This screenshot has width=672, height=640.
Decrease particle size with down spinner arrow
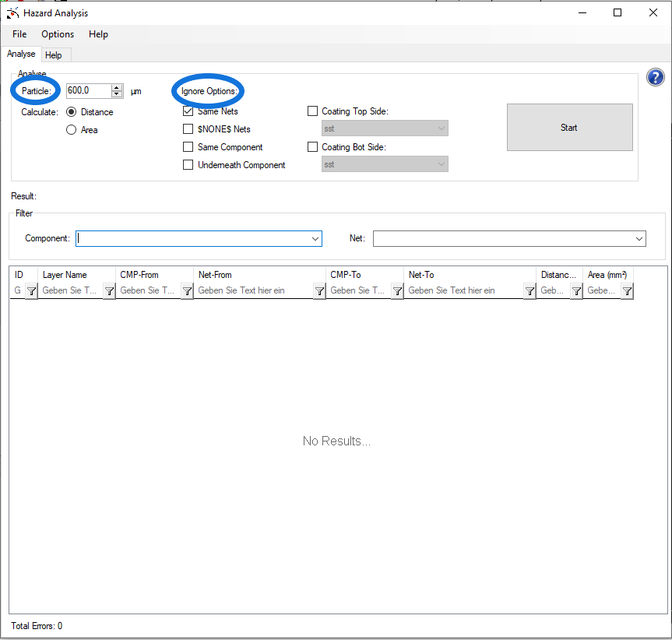click(x=117, y=93)
